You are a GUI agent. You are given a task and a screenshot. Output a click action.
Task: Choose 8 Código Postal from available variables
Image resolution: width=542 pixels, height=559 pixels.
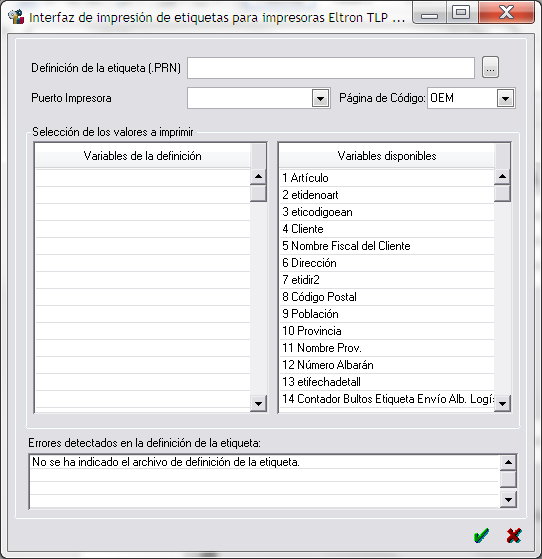point(387,297)
